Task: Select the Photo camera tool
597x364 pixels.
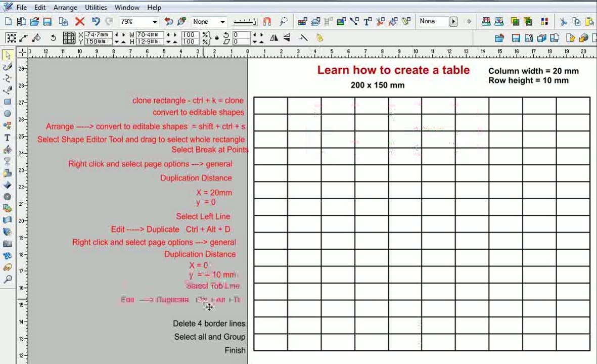Action: [7, 244]
